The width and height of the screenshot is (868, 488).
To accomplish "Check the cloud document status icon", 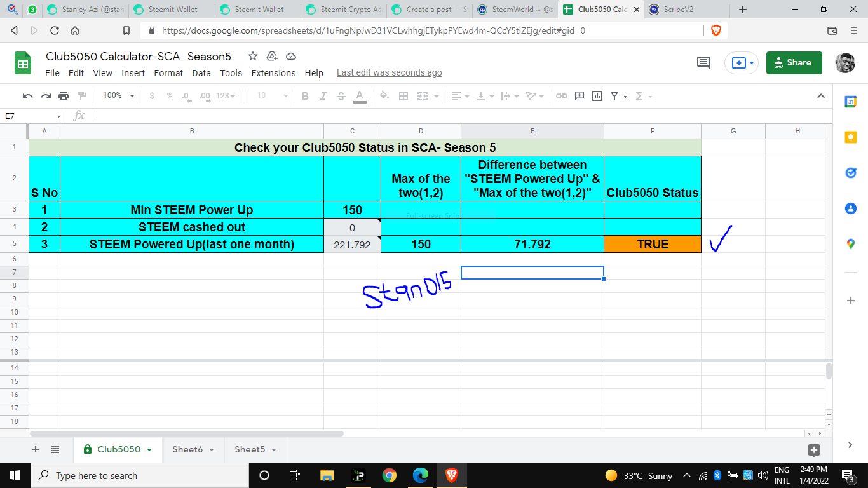I will [291, 56].
